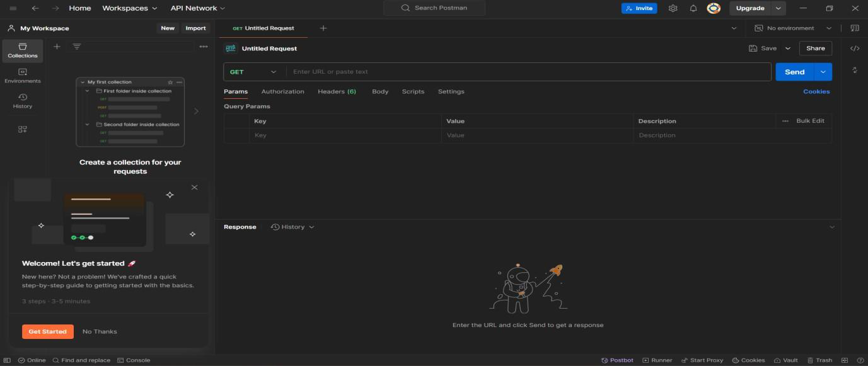The height and width of the screenshot is (366, 868).
Task: Click No Thanks
Action: click(100, 331)
